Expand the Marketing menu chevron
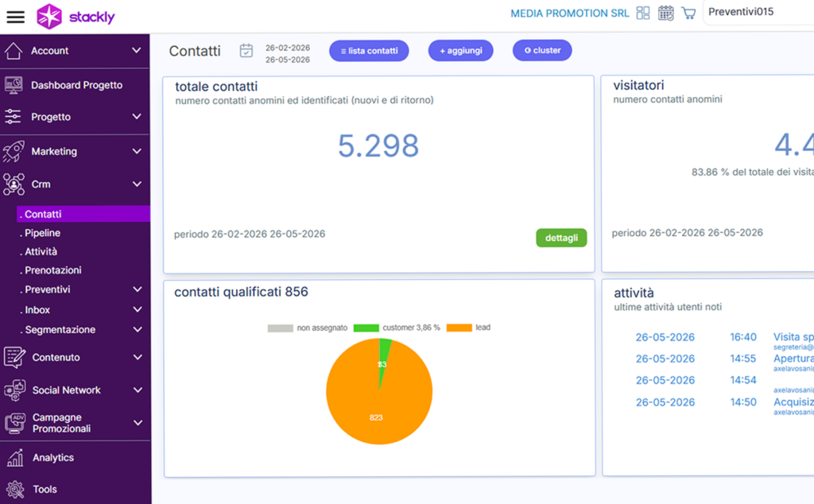Viewport: 814px width, 504px height. coord(137,151)
